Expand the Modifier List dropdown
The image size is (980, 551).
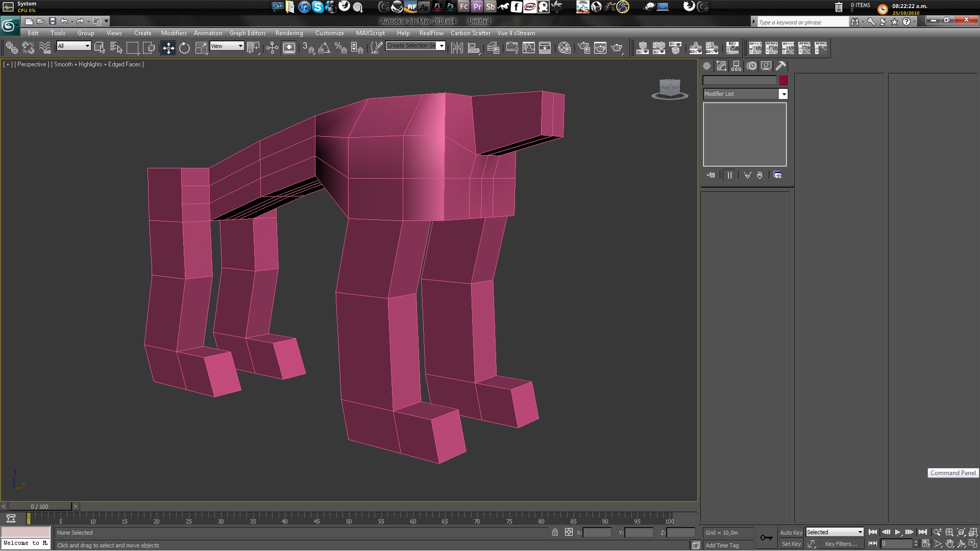(x=783, y=94)
